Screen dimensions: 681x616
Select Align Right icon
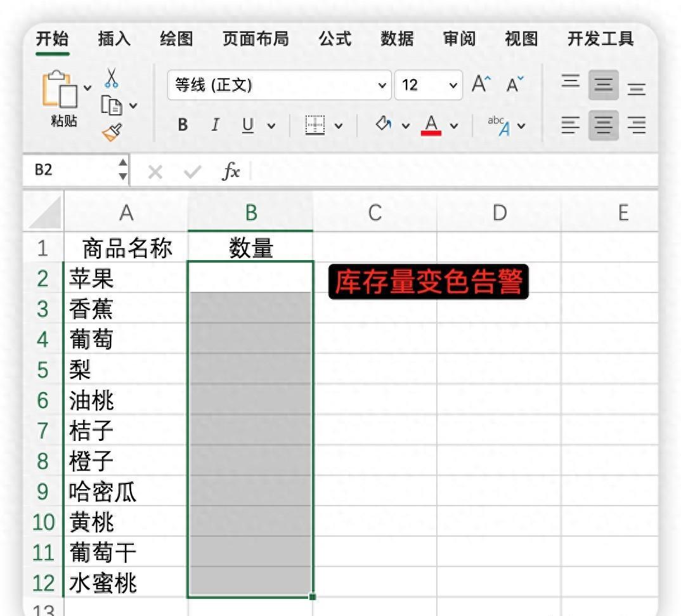pos(637,126)
